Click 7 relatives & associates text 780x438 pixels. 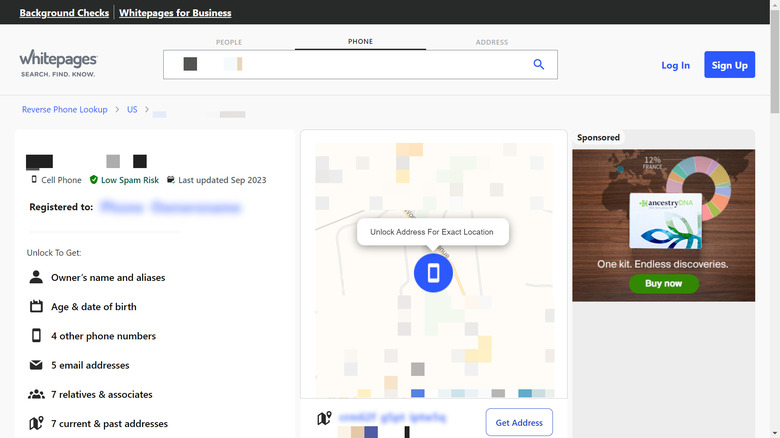coord(101,395)
